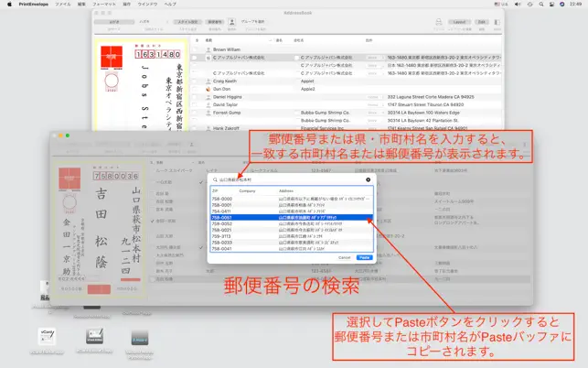Toggle checkbox for David Taylor row
Viewport: 588px width, 368px height.
194,104
